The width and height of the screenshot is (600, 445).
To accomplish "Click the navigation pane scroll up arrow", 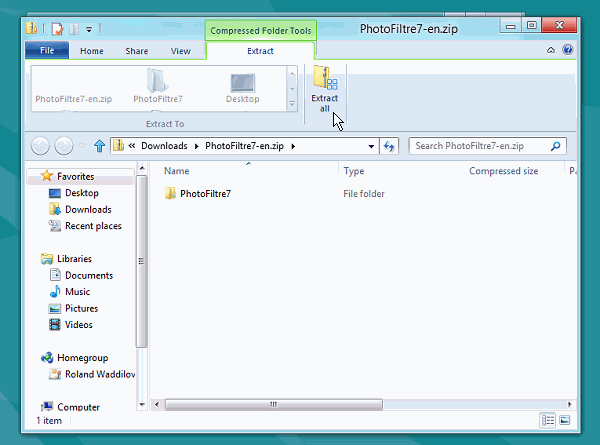I will point(142,168).
